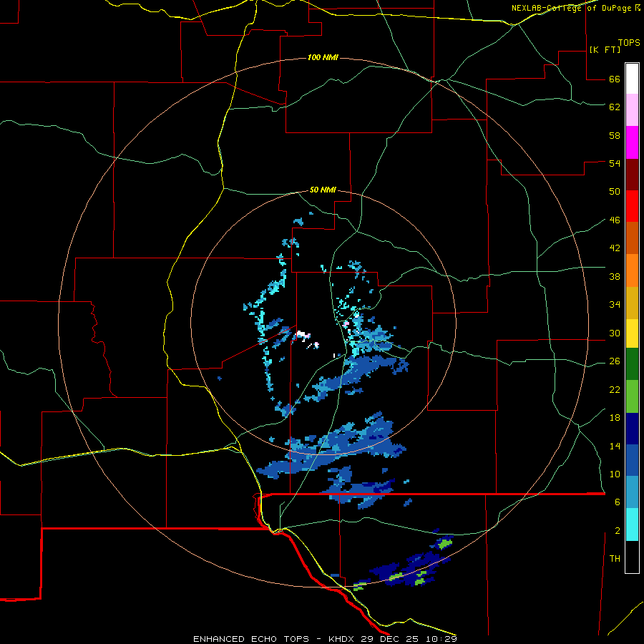Click the cyan legend swatch
The width and height of the screenshot is (644, 644).
(x=632, y=525)
